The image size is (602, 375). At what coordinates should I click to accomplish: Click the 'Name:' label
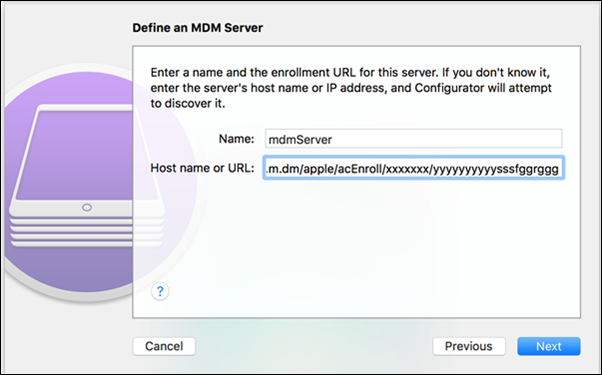tap(236, 139)
